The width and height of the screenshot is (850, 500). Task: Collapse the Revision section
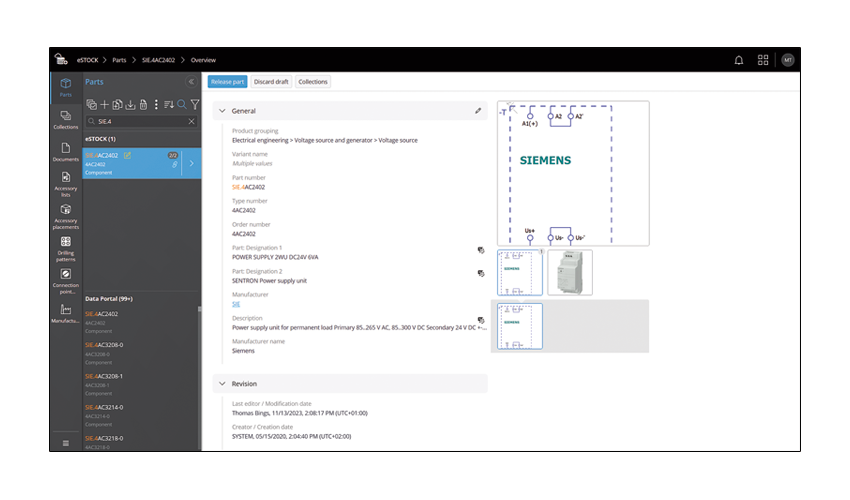[222, 383]
